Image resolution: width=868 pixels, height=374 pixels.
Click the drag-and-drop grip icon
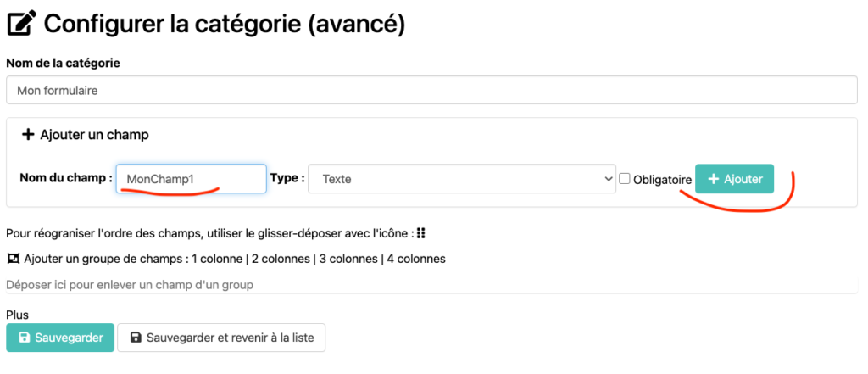point(420,233)
